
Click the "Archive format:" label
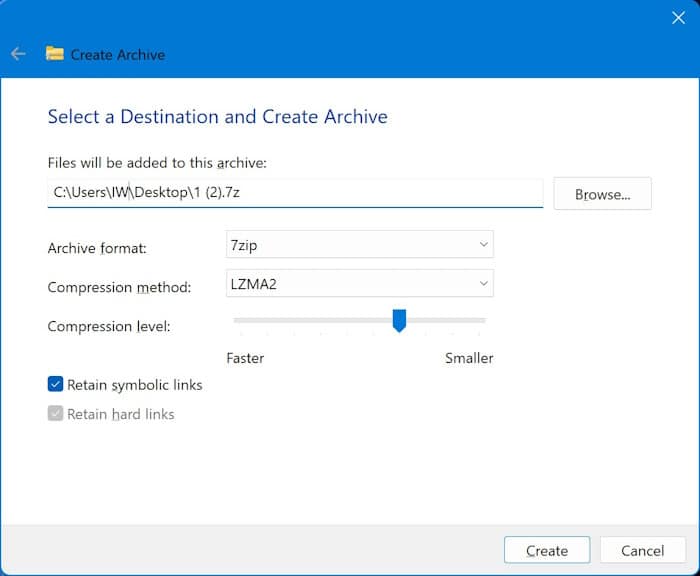(x=97, y=248)
